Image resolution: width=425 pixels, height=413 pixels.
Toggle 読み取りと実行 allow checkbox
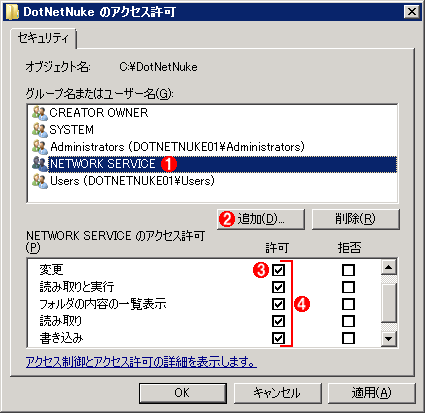tap(278, 287)
